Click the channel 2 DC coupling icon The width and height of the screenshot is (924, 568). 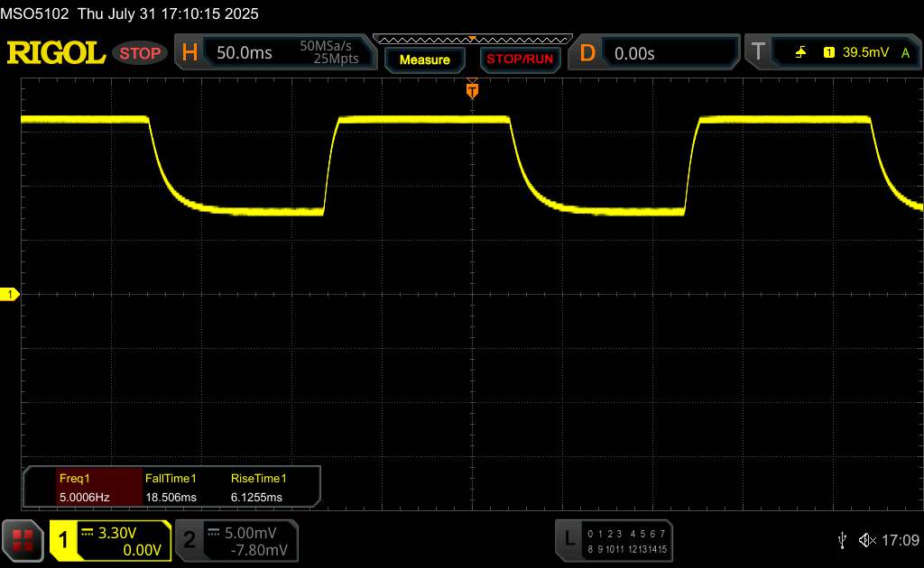213,532
